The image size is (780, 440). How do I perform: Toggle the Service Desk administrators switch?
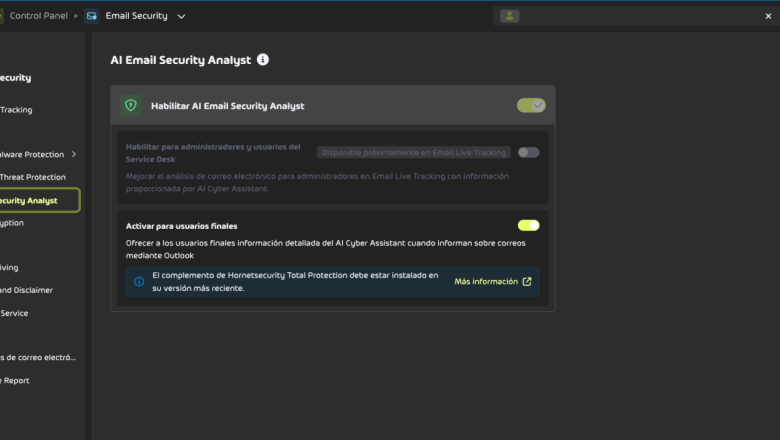pos(528,153)
